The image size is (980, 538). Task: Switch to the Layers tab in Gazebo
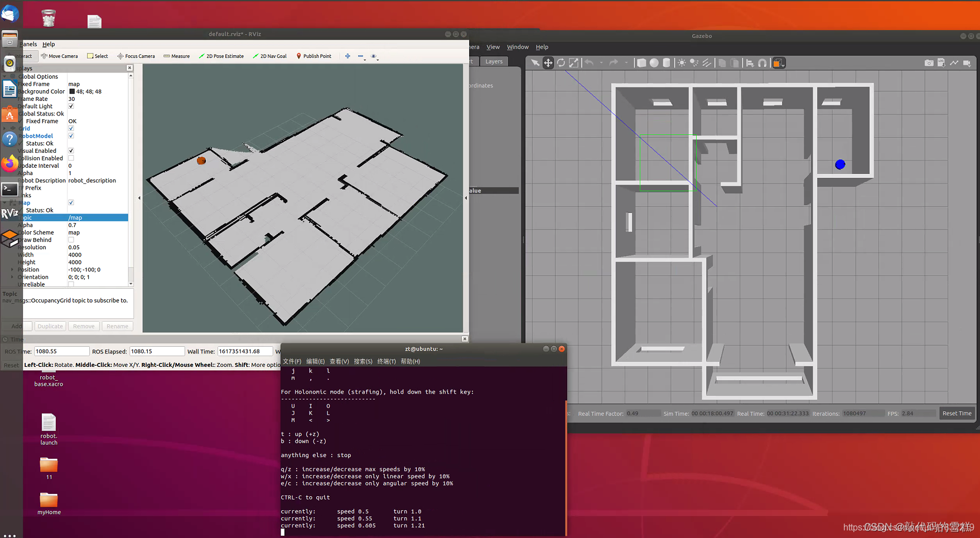pyautogui.click(x=494, y=61)
